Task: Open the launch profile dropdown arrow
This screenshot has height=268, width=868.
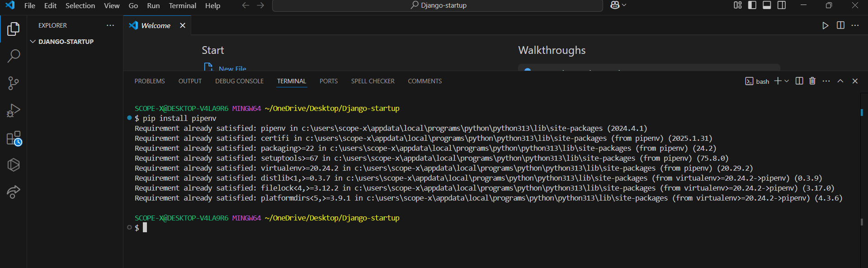Action: [787, 81]
